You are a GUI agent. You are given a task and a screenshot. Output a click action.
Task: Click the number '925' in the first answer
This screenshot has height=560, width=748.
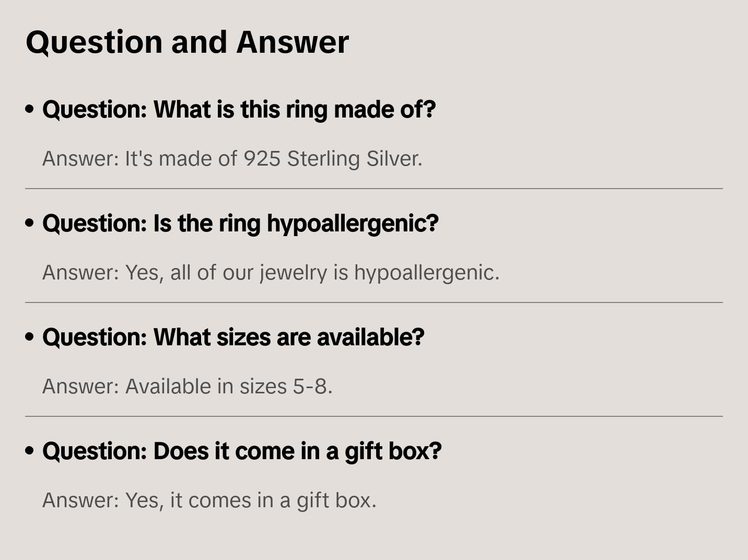tap(262, 158)
